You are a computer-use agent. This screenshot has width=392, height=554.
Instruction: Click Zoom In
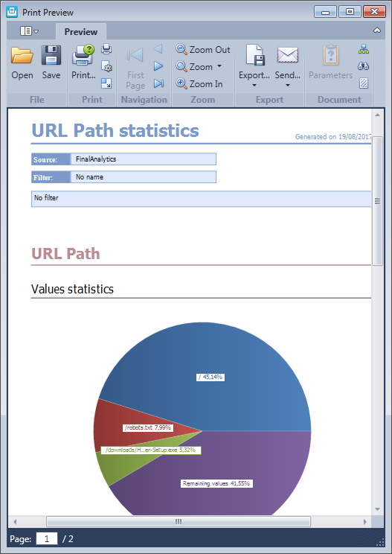point(199,83)
